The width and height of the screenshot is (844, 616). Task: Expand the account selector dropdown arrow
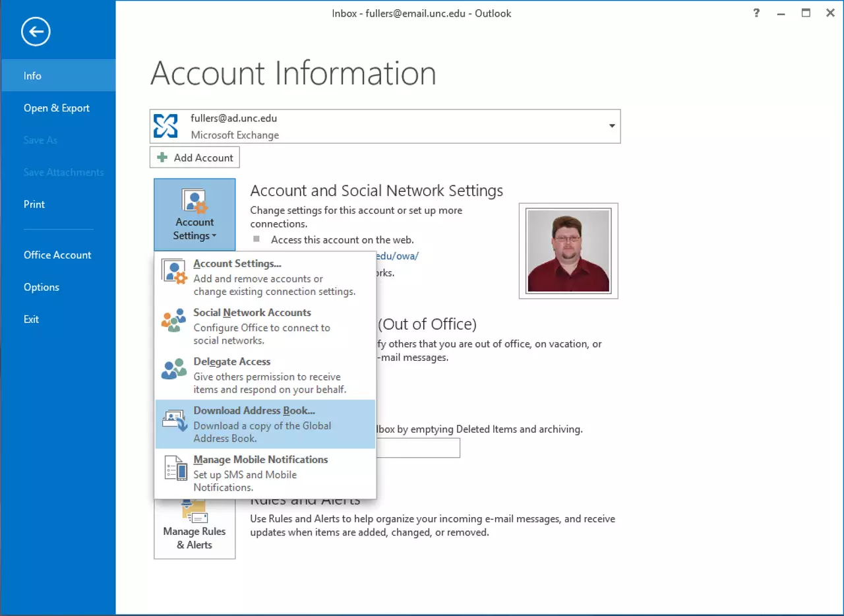[612, 126]
